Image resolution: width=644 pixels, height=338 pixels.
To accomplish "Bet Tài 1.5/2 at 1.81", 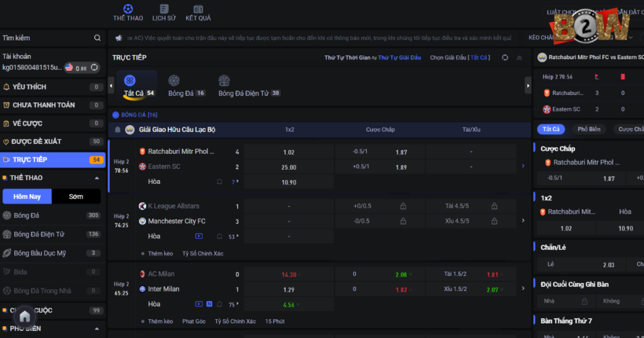I will (471, 275).
